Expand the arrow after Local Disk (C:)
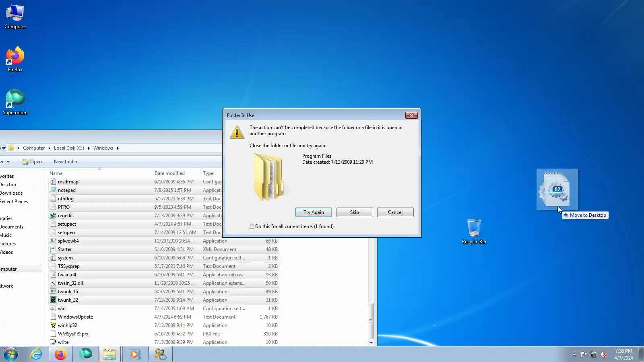This screenshot has width=644, height=362. [89, 148]
